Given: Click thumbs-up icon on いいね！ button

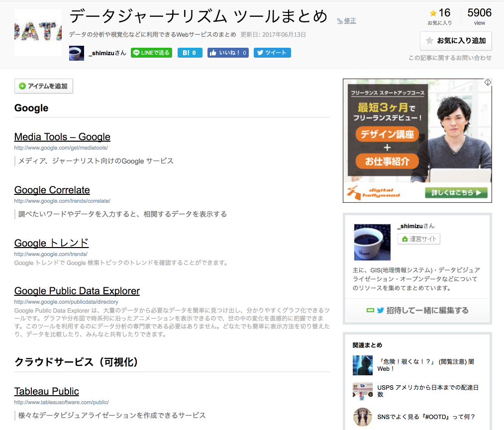Looking at the screenshot, I should click(x=213, y=53).
